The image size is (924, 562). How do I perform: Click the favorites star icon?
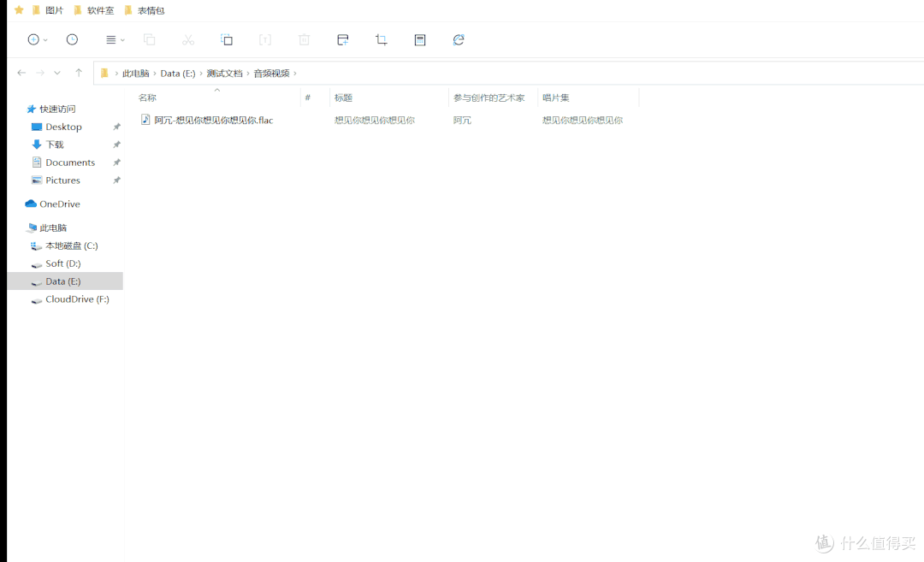tap(19, 10)
